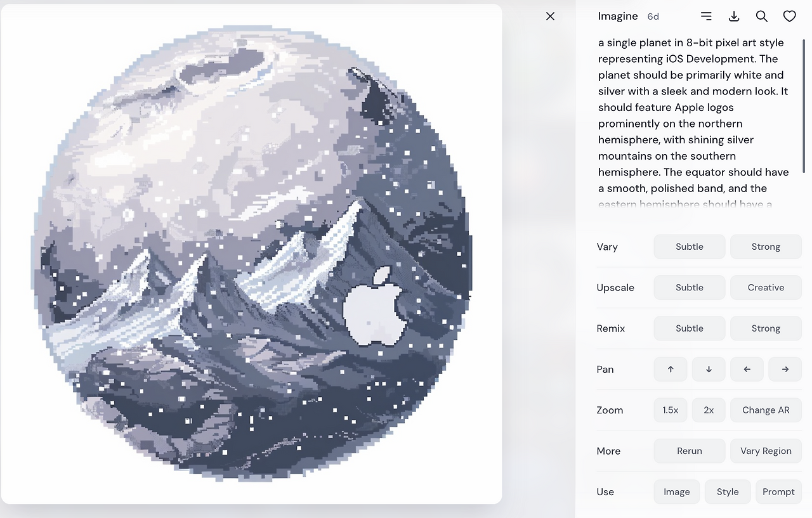Pan the image right
Screen dimensions: 812x518
[x=785, y=370]
